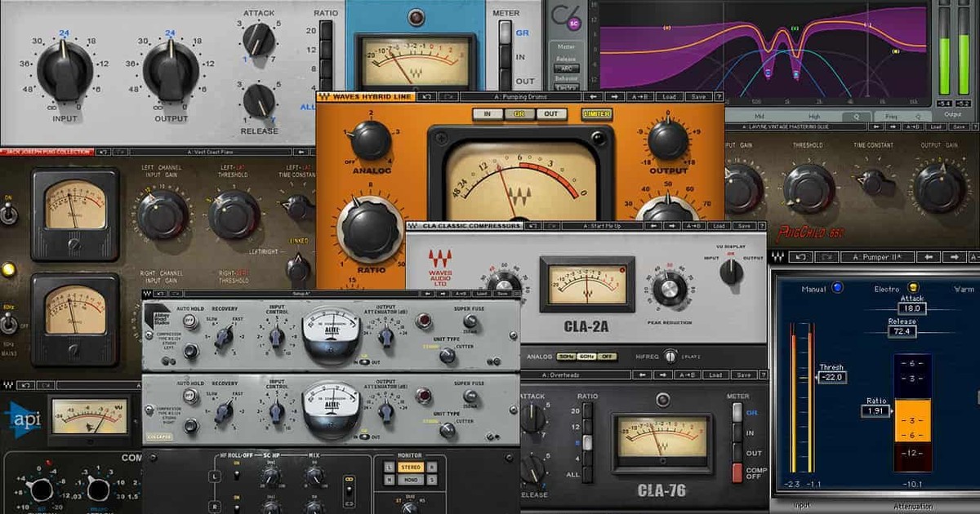The width and height of the screenshot is (980, 514).
Task: Select previous preset arrow in CLA Classic Compressors toolbar
Action: (655, 226)
